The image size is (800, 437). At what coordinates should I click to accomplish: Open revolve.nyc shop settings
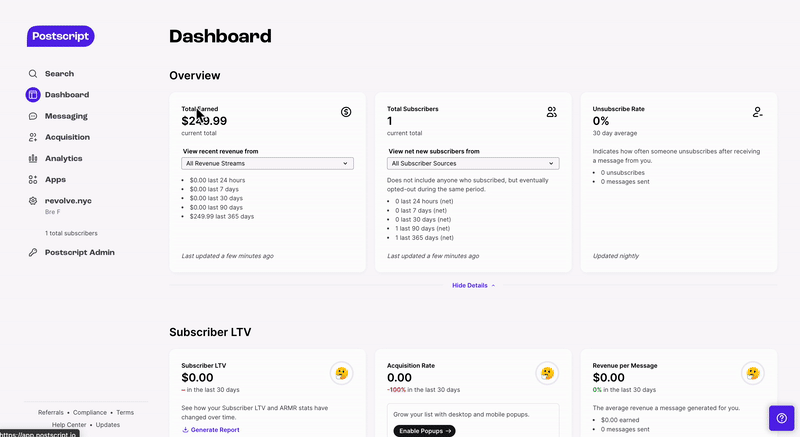[68, 201]
